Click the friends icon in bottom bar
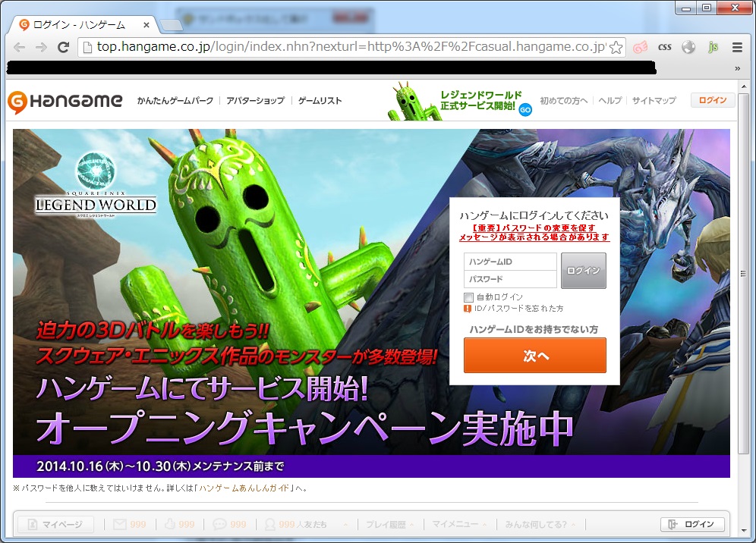 [270, 524]
